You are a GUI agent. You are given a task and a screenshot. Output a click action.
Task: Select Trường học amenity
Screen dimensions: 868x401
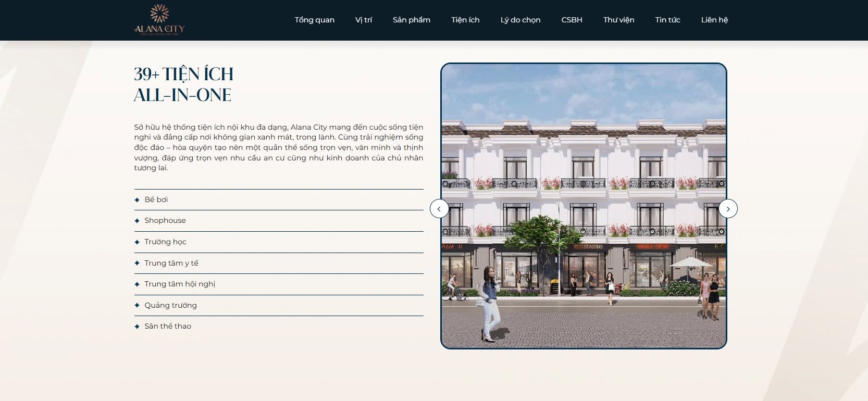pos(279,242)
